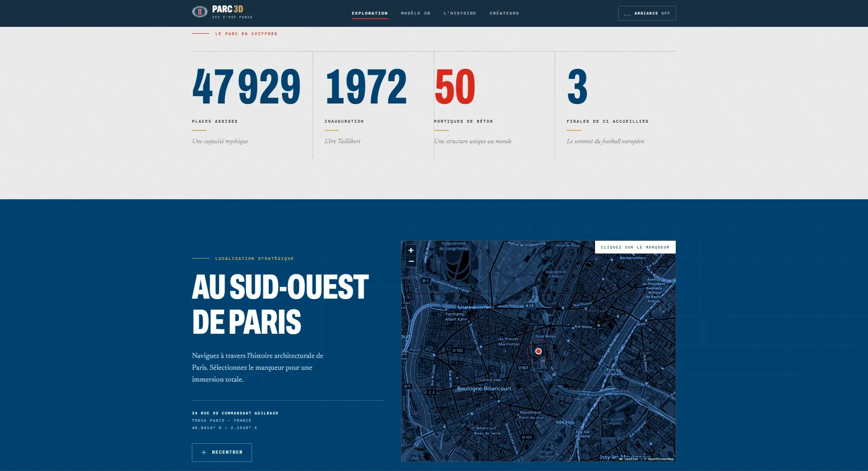This screenshot has height=471, width=868.
Task: Click 'L'ère Taillibert' caption
Action: pos(342,141)
